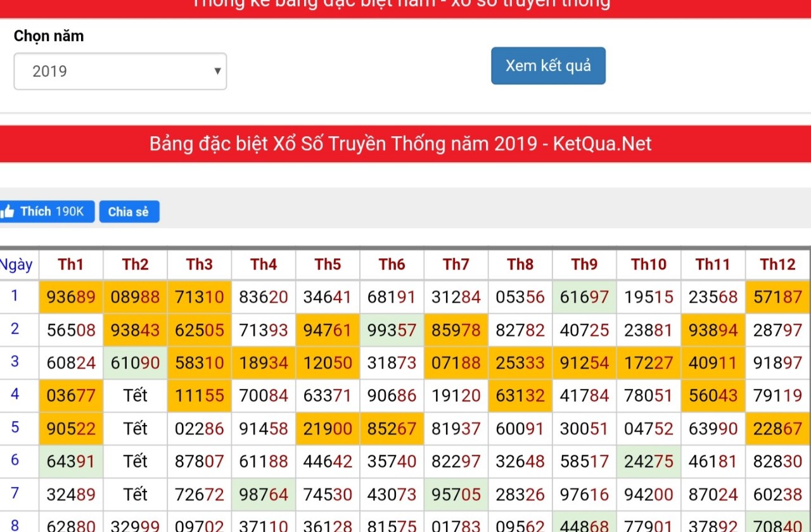Click orange cell 94761

(328, 330)
